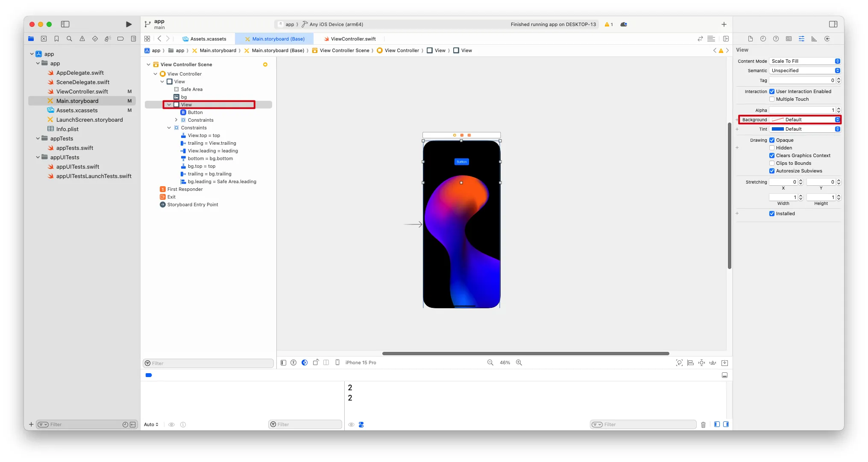Screen dimensions: 868x462
Task: Toggle the left navigator sidebar icon
Action: point(65,24)
